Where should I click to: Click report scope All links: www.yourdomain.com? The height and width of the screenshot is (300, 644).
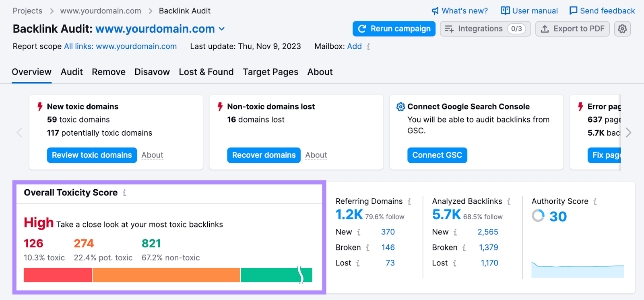tap(120, 46)
